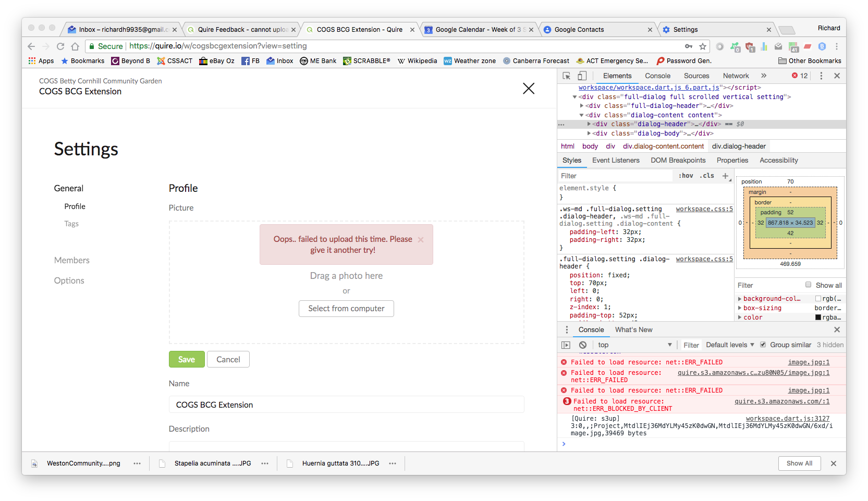Switch to the Sources DevTools tab
868x501 pixels.
(x=696, y=76)
